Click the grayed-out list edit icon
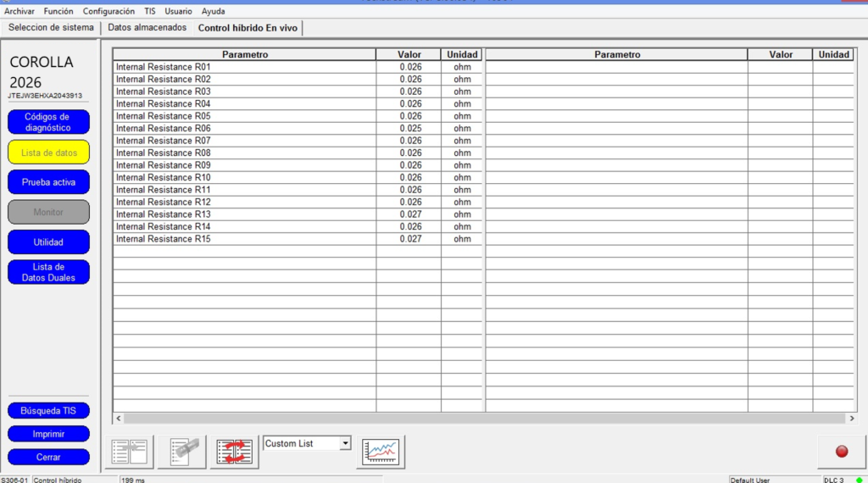Screen dimensions: 868x483 pyautogui.click(x=182, y=452)
